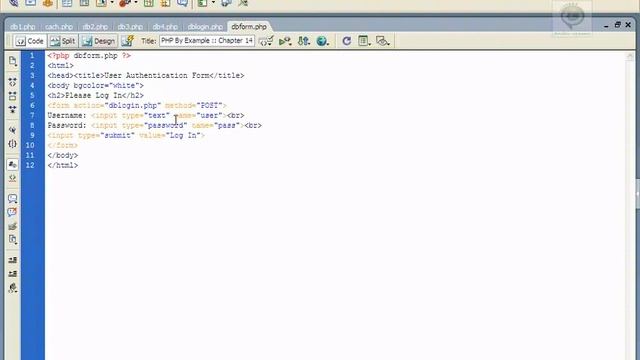
Task: Click Expand All icon
Action: pos(13,110)
